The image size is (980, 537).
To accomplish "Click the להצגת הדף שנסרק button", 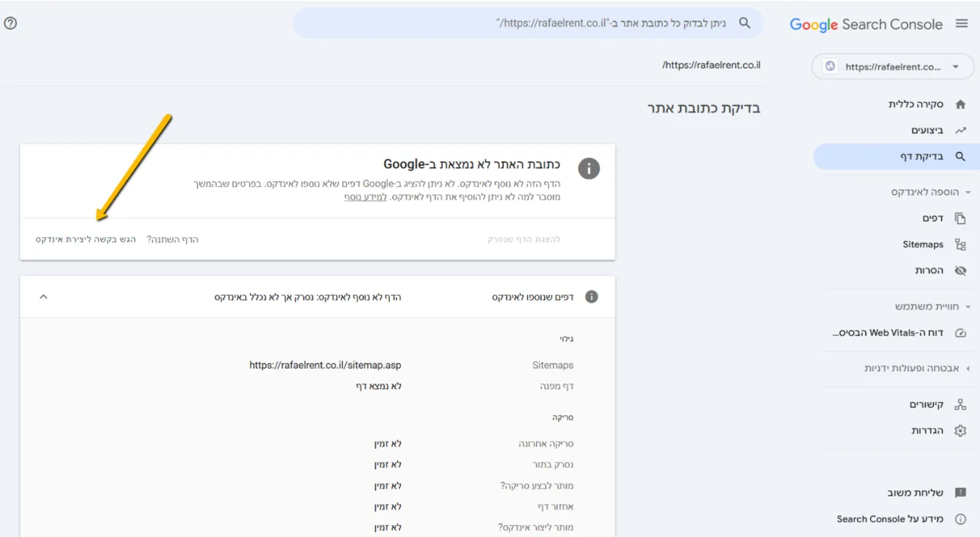I will tap(524, 239).
